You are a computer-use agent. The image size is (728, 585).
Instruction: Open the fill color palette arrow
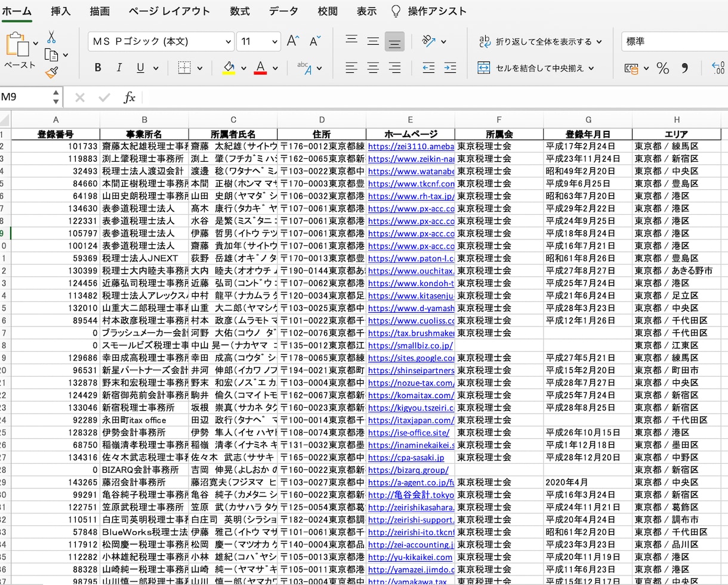243,68
